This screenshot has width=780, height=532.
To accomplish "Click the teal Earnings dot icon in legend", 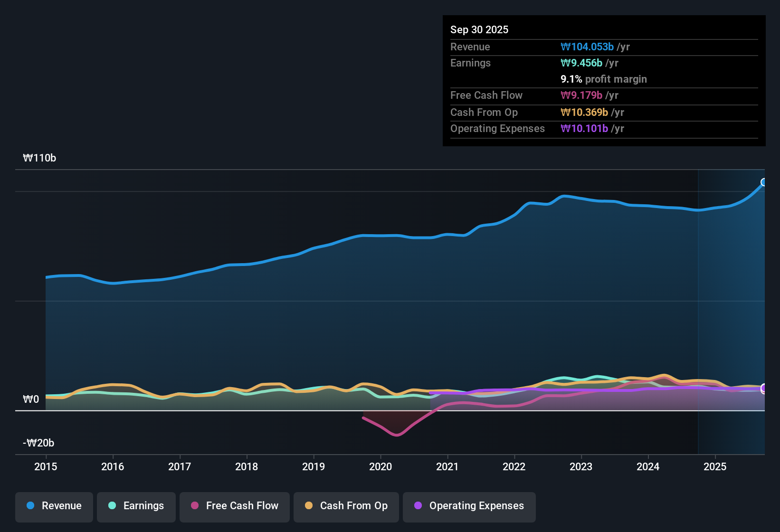I will tap(112, 506).
